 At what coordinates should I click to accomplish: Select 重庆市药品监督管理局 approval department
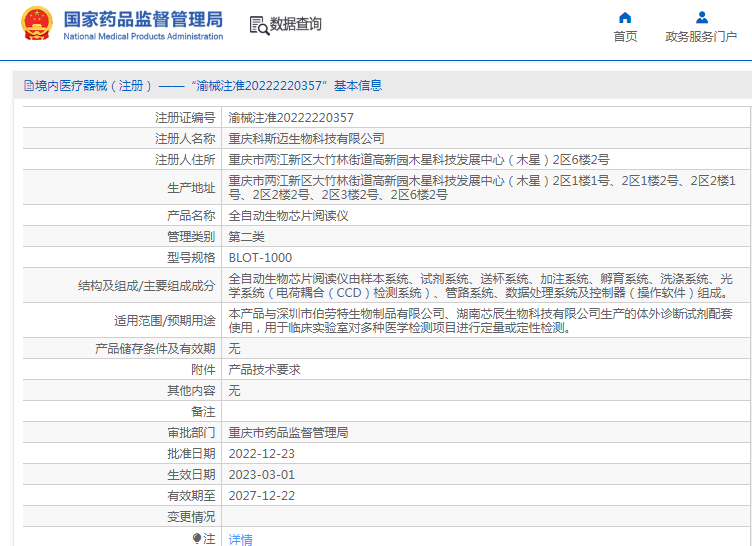288,433
